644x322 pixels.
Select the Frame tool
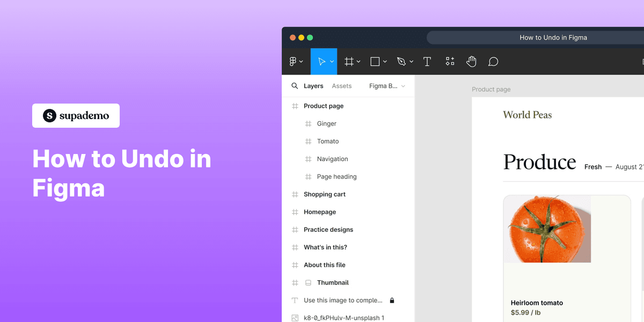[x=349, y=61]
